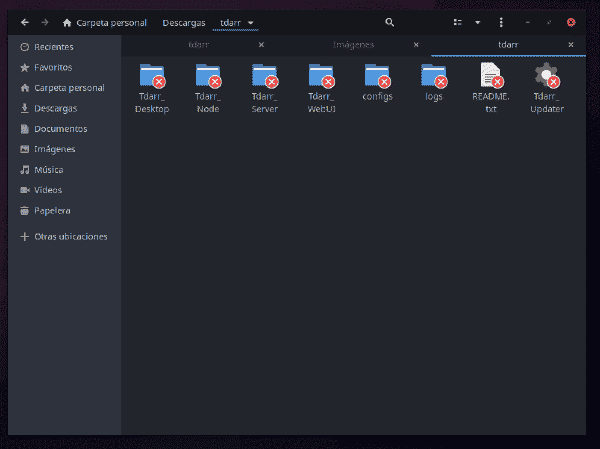Close the Imágenes tab

pos(416,45)
